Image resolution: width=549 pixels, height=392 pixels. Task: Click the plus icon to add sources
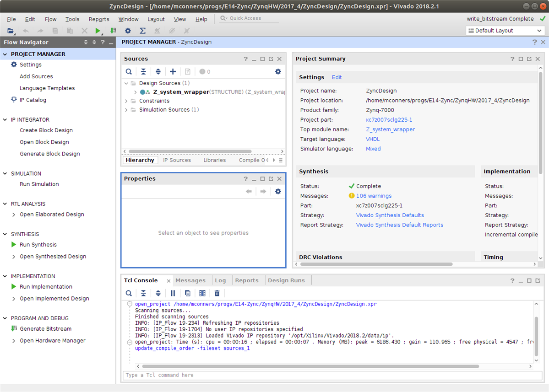(x=173, y=71)
